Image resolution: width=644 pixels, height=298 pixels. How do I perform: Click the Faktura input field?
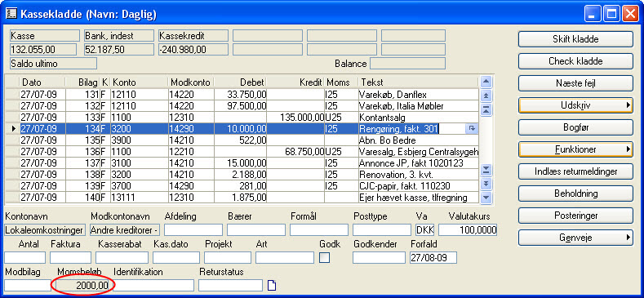pyautogui.click(x=71, y=258)
